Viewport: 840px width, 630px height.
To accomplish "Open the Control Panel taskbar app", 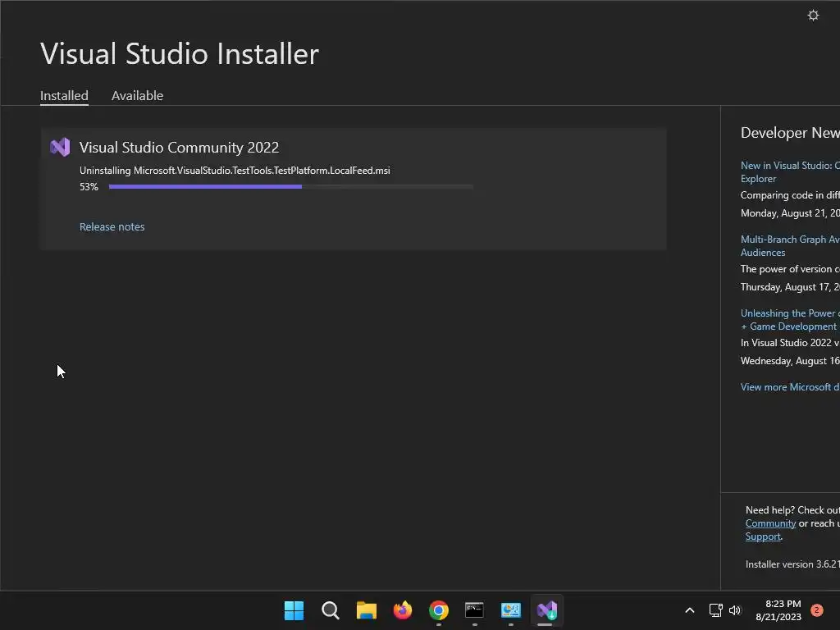I will click(x=510, y=610).
